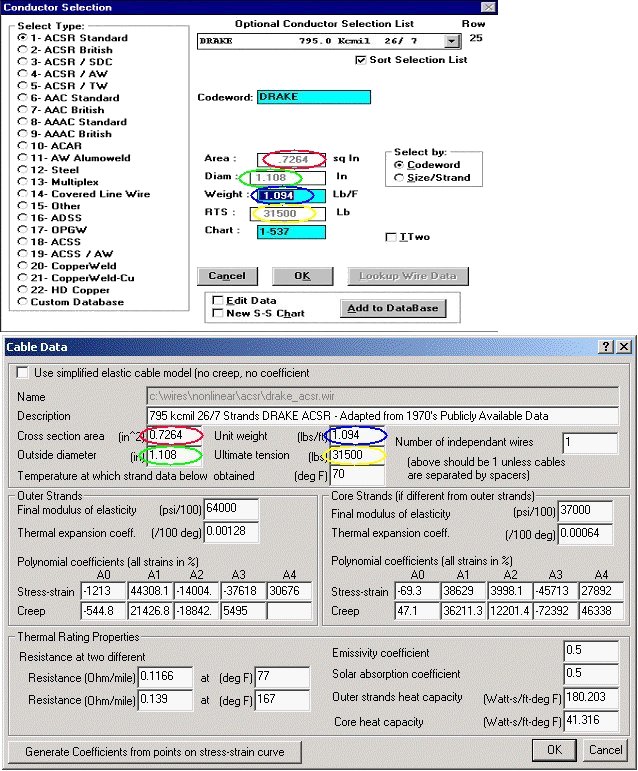Click the Unit weight field in Cable Data
The image size is (638, 771).
pos(357,436)
